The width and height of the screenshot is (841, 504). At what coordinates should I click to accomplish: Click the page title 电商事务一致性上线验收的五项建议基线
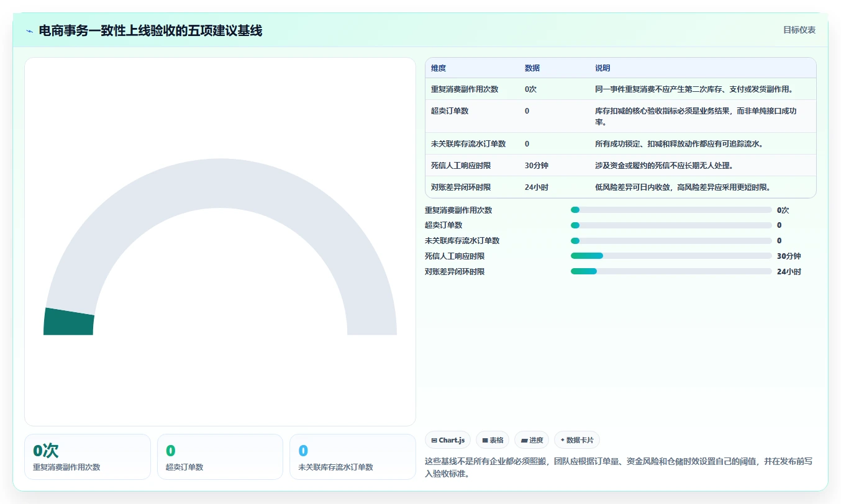[x=150, y=30]
